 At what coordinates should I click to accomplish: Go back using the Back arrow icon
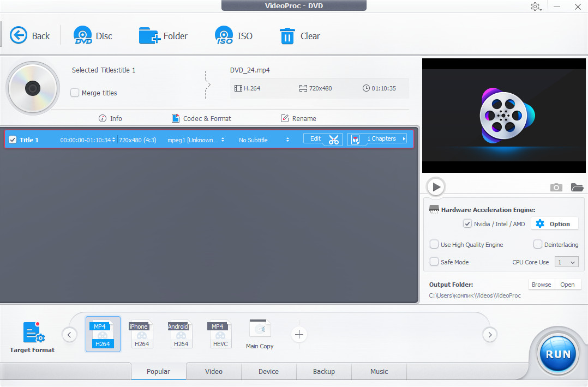(x=19, y=35)
